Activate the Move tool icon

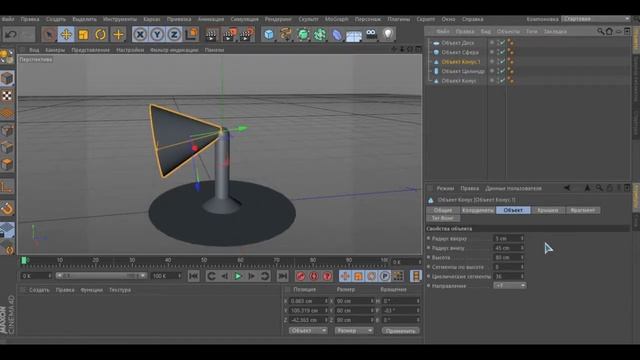[66, 35]
